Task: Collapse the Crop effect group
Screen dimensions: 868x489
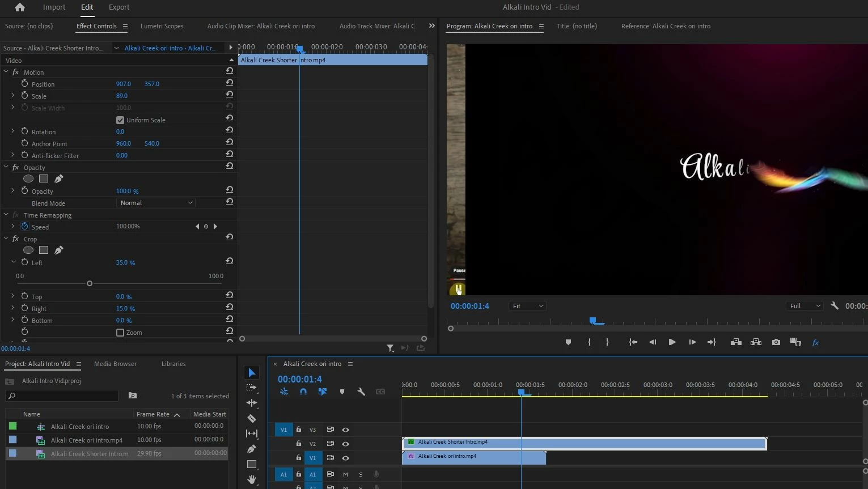Action: 6,239
